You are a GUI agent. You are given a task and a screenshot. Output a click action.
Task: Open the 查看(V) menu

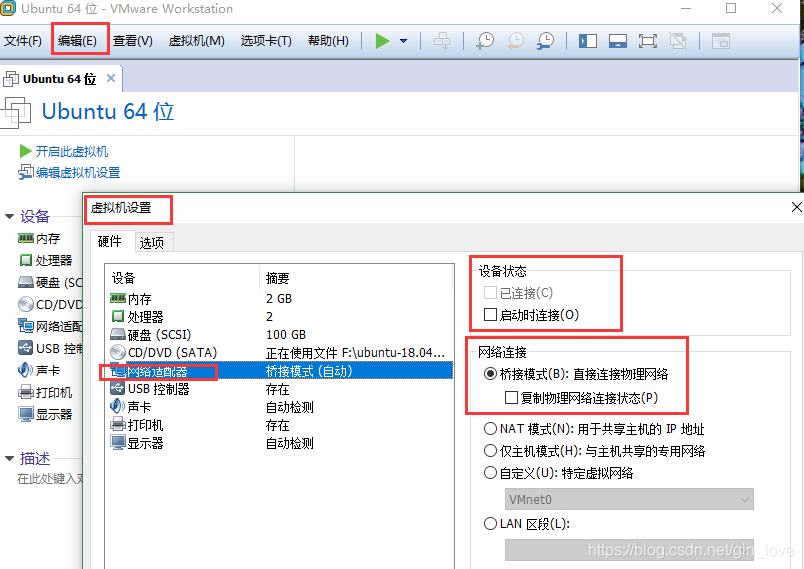click(133, 40)
